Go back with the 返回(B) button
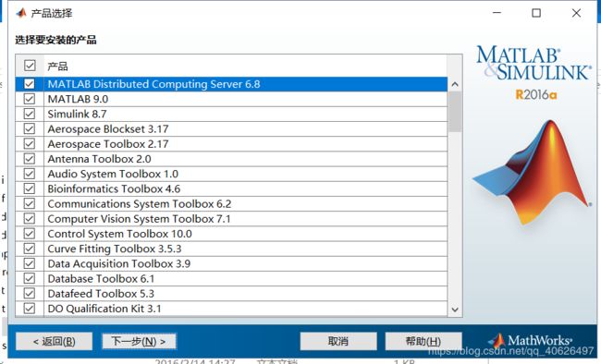Screen dimensions: 601x364 tap(54, 341)
